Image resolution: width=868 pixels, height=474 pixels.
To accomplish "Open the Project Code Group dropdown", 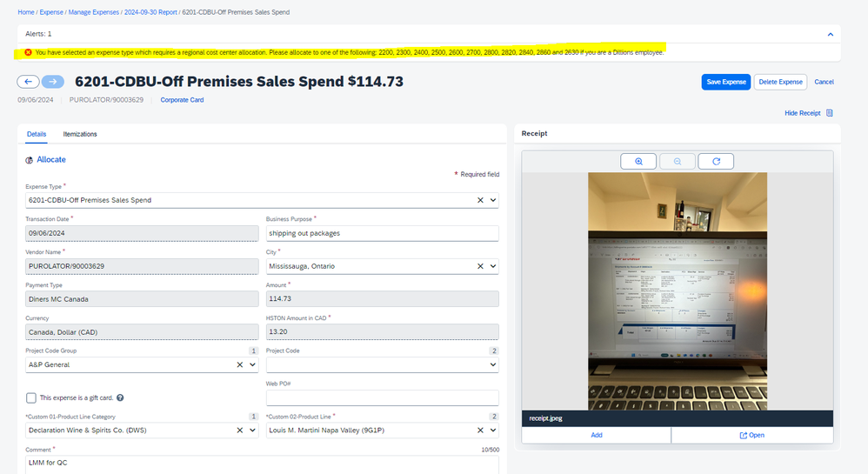I will coord(252,365).
